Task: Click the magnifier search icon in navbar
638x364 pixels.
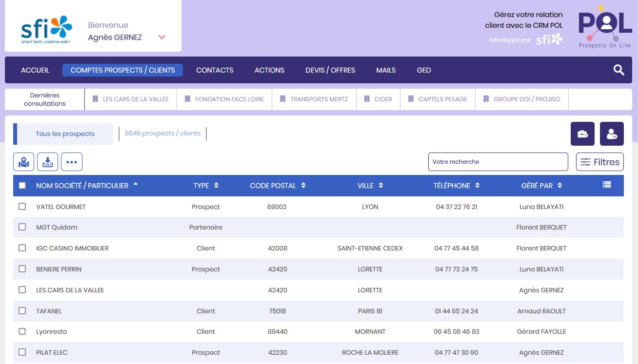Action: (x=618, y=70)
